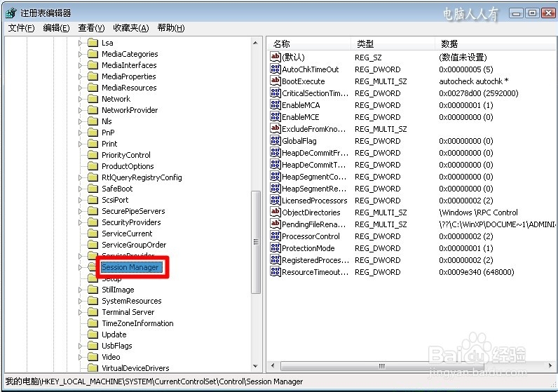Expand the Lsa tree node
The width and height of the screenshot is (558, 392).
pyautogui.click(x=80, y=43)
